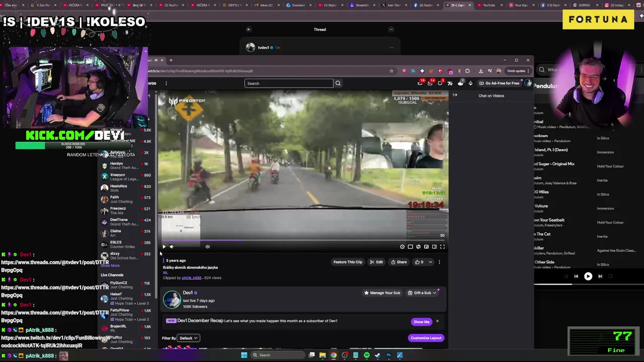Click Show More in followed channels
Screen dimensions: 644x362
pyautogui.click(x=110, y=265)
